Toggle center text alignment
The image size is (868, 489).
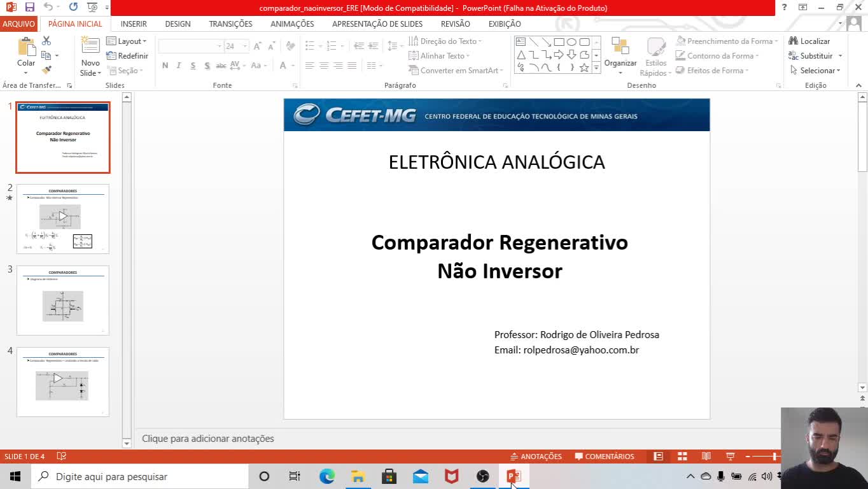323,66
